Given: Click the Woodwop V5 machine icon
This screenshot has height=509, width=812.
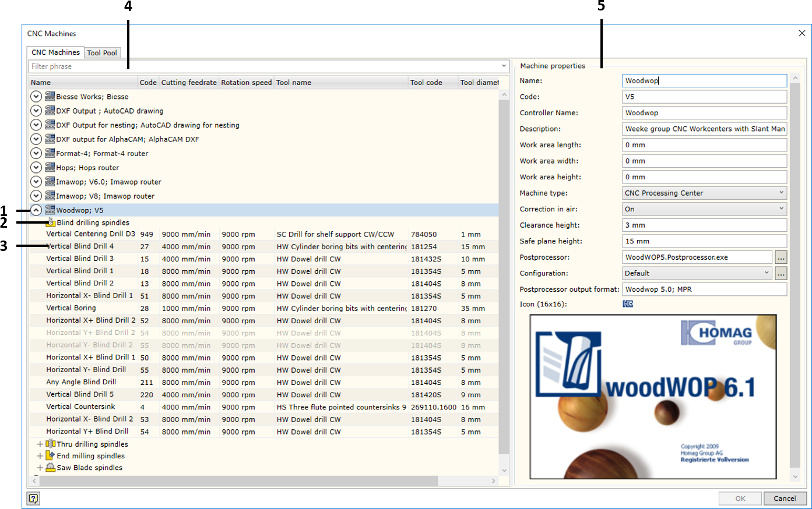Looking at the screenshot, I should pos(50,210).
